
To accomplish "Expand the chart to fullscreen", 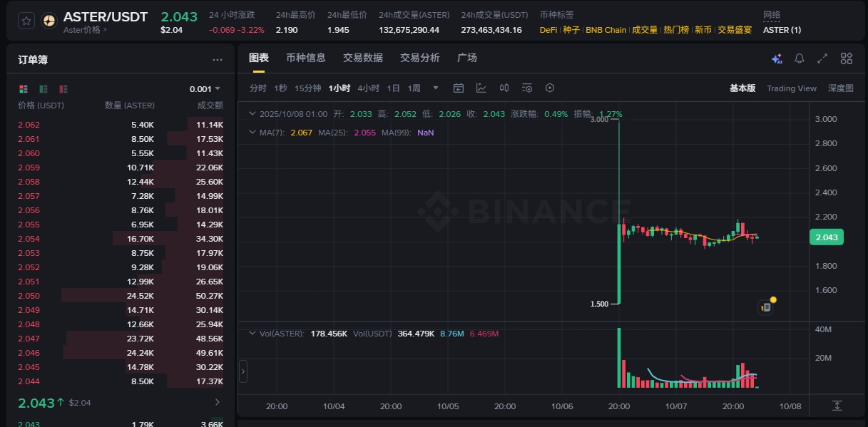I will (822, 58).
